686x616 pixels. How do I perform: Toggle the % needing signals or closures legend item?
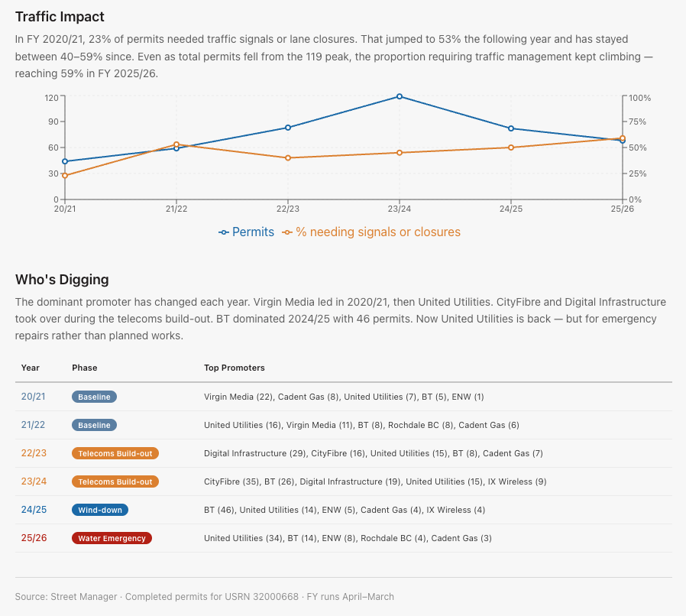point(371,232)
